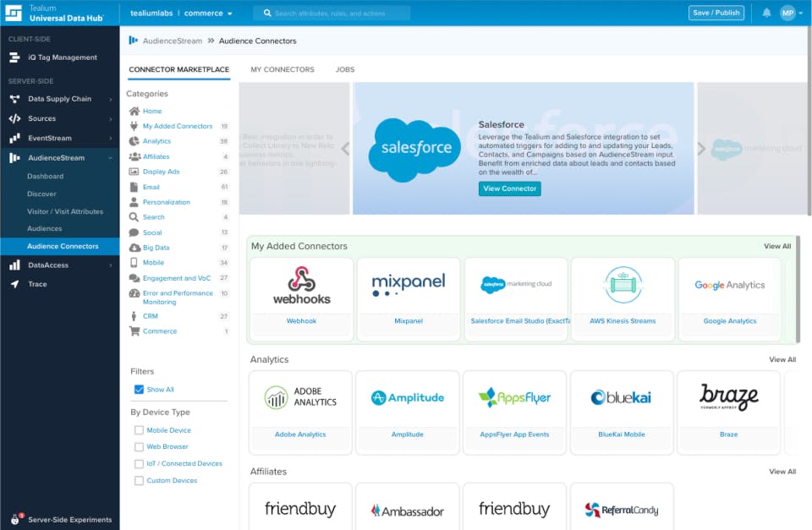Click the Email category document icon

click(x=134, y=187)
